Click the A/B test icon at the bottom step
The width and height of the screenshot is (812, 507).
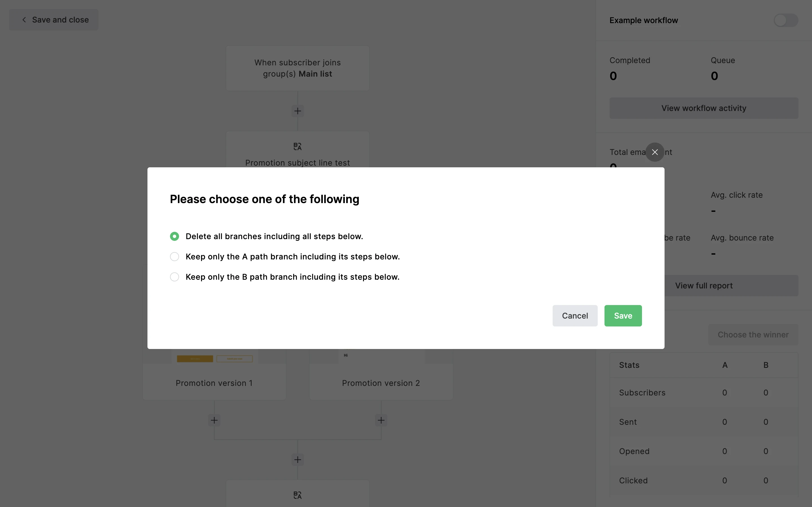pyautogui.click(x=298, y=495)
